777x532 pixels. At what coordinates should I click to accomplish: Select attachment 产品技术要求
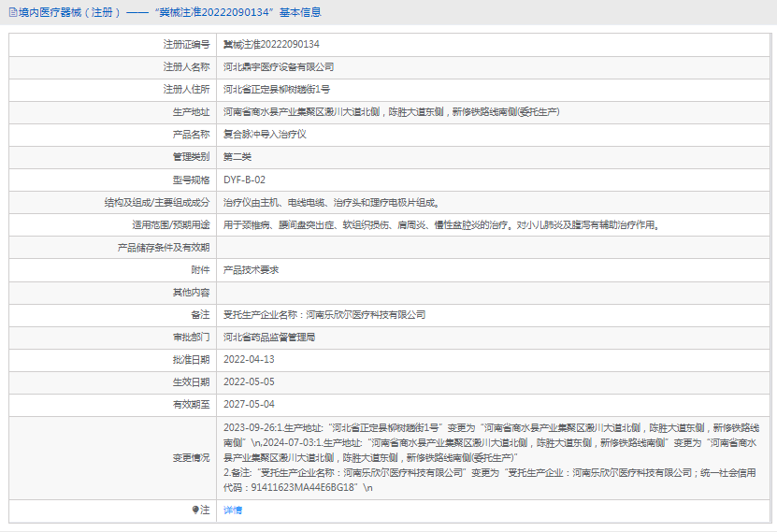click(x=251, y=270)
